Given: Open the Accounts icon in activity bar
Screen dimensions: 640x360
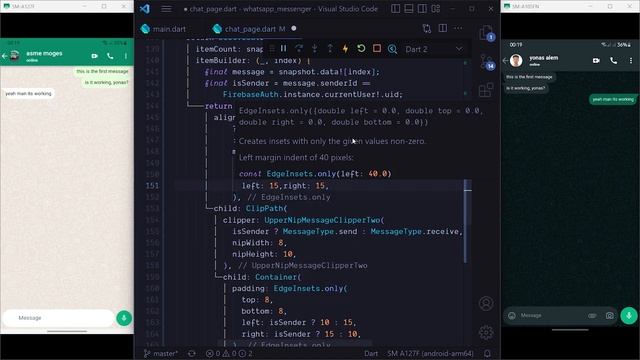Looking at the screenshot, I should pos(486,303).
